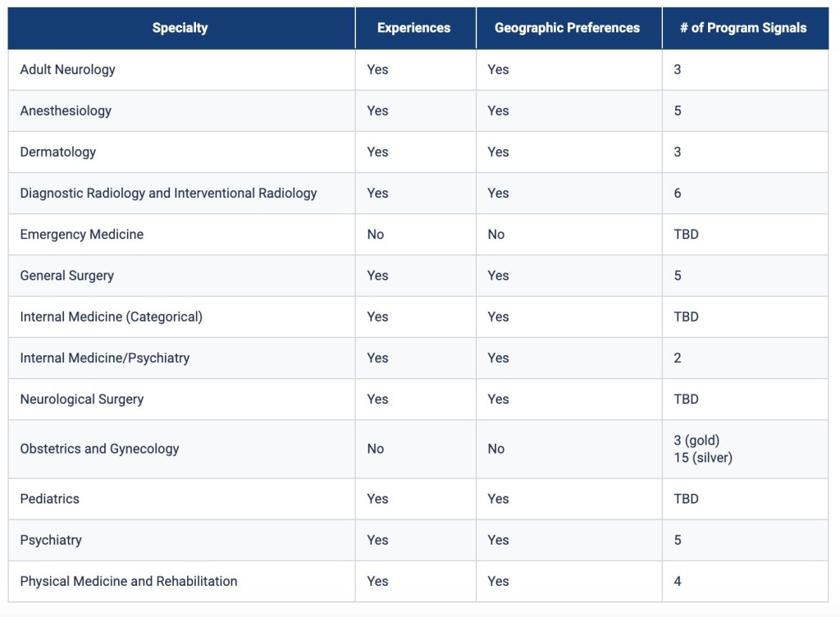Click Emergency Medicine's TBD signals cell
840x617 pixels.
686,235
